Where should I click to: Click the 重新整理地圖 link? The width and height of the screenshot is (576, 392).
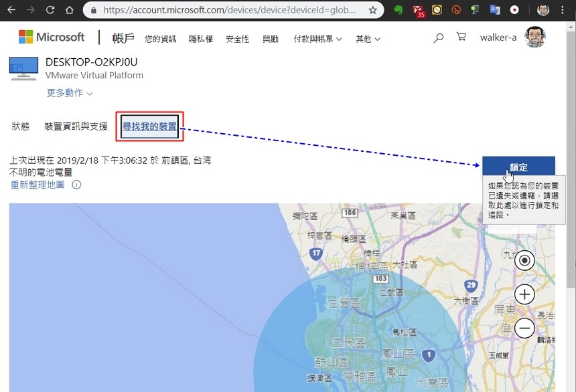click(x=38, y=185)
